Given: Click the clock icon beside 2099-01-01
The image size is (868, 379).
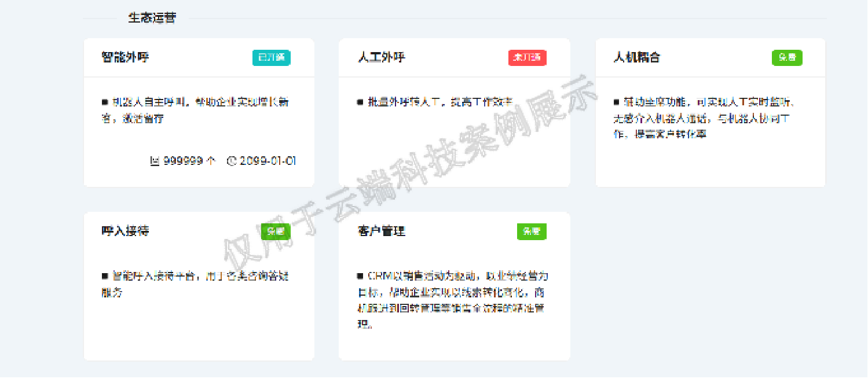Looking at the screenshot, I should tap(232, 161).
